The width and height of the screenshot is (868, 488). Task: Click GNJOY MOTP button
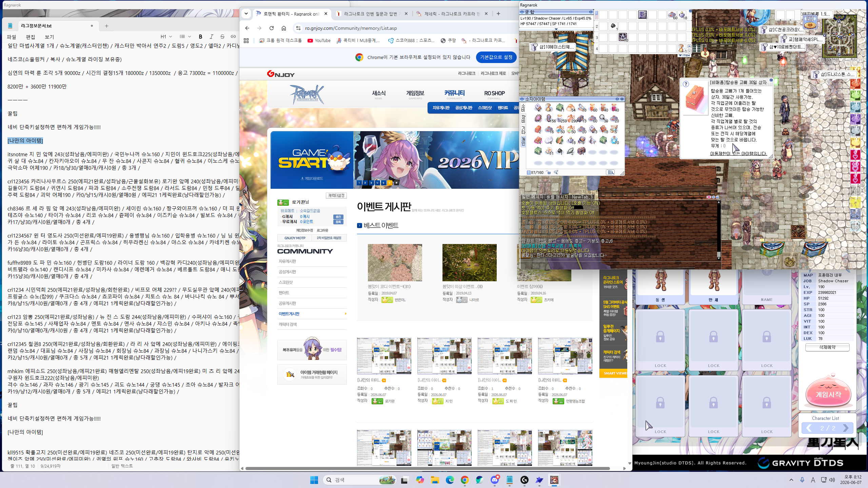click(295, 238)
